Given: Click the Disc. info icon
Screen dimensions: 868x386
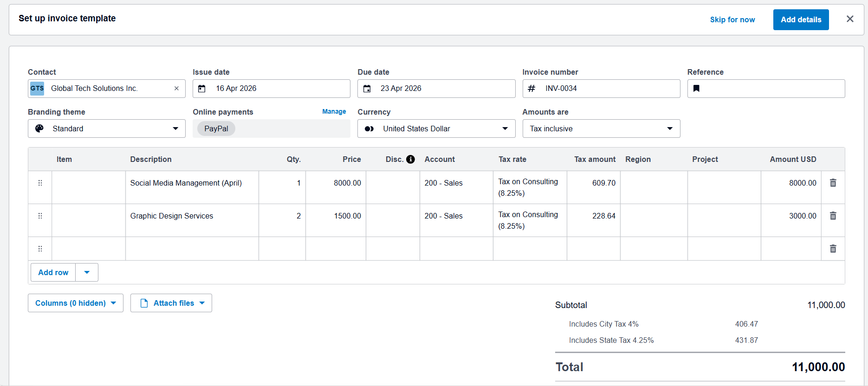Looking at the screenshot, I should [410, 159].
